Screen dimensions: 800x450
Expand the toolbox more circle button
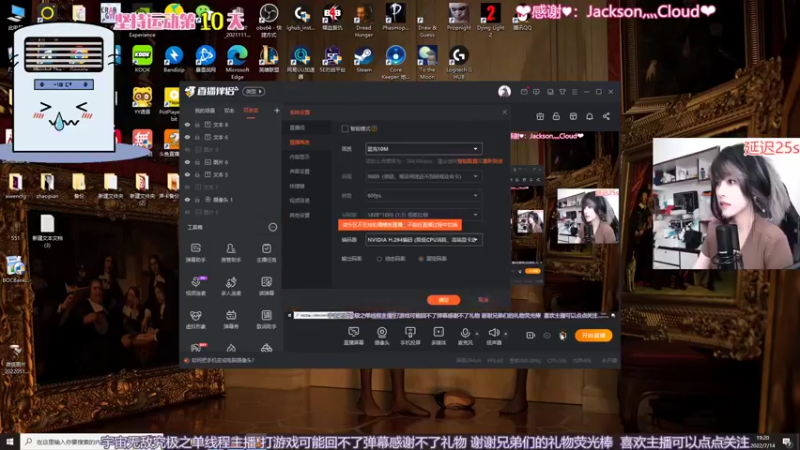[273, 227]
